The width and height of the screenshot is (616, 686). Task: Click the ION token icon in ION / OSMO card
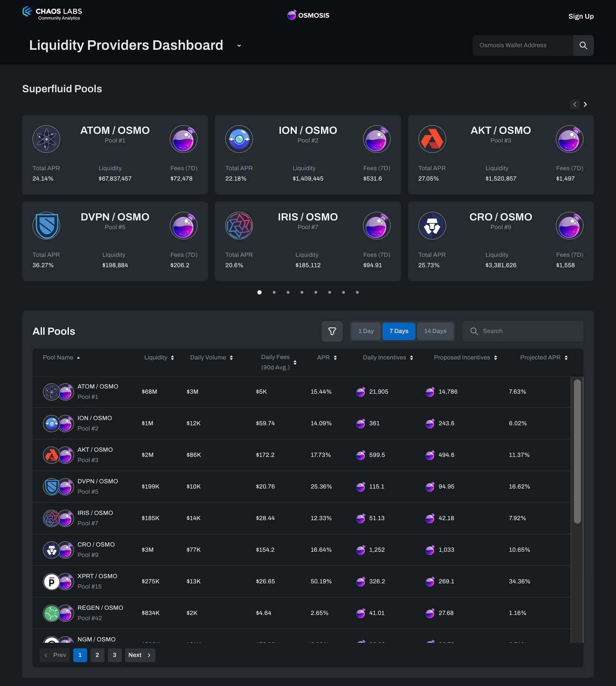pyautogui.click(x=239, y=139)
